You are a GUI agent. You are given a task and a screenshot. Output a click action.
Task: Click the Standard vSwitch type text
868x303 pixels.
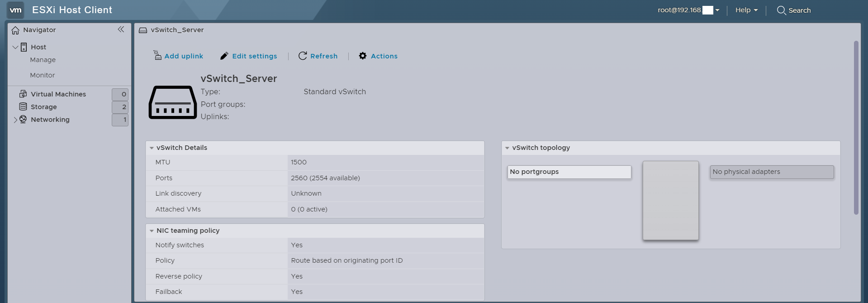(335, 91)
